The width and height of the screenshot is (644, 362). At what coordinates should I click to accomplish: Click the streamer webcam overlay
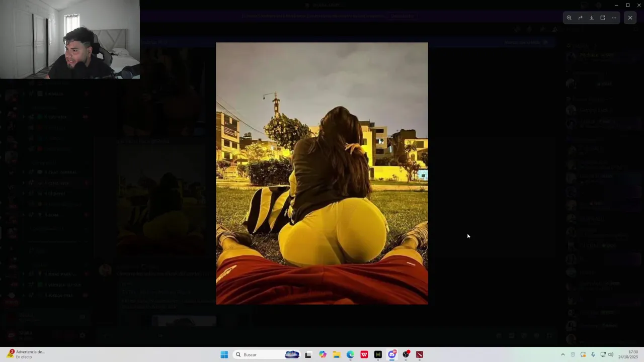click(70, 39)
